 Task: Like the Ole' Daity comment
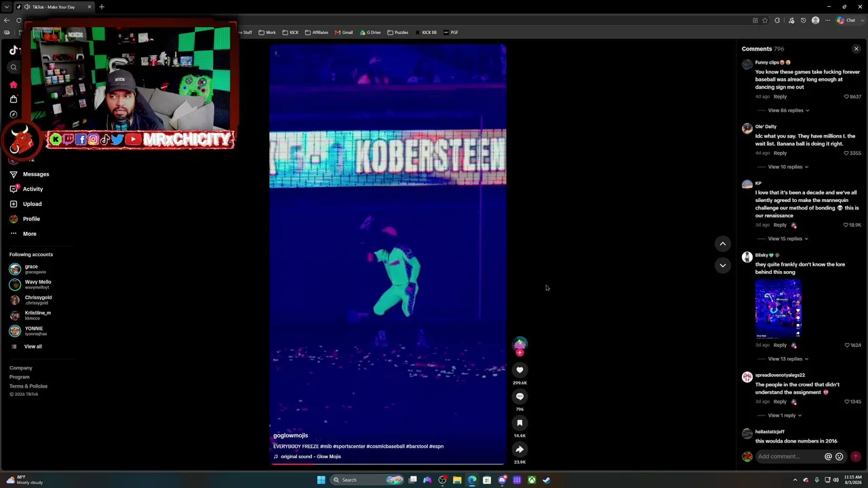pyautogui.click(x=846, y=153)
